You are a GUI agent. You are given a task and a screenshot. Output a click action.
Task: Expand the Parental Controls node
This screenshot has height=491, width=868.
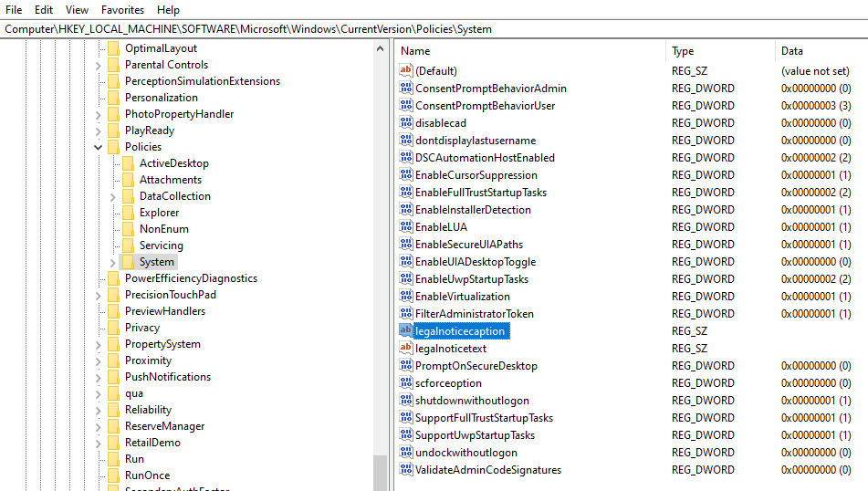(x=98, y=66)
